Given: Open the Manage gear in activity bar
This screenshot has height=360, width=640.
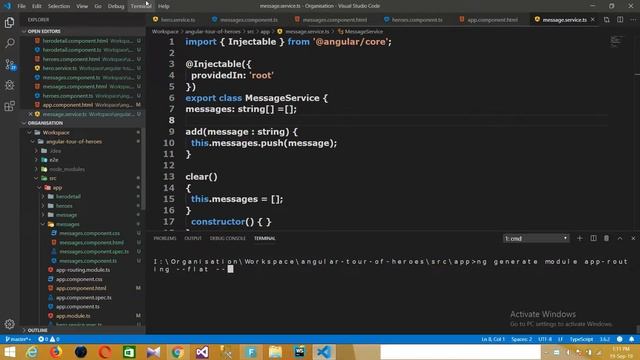Looking at the screenshot, I should [9, 324].
